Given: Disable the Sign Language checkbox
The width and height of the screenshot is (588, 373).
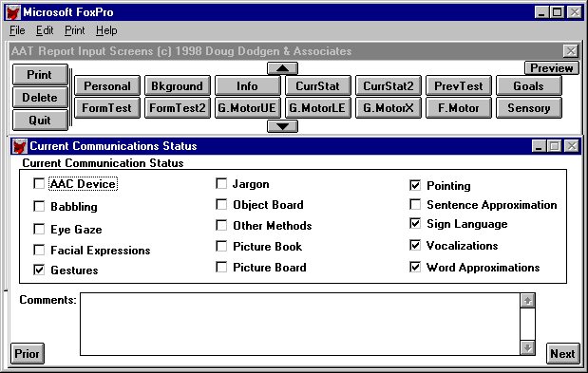Looking at the screenshot, I should pyautogui.click(x=415, y=224).
